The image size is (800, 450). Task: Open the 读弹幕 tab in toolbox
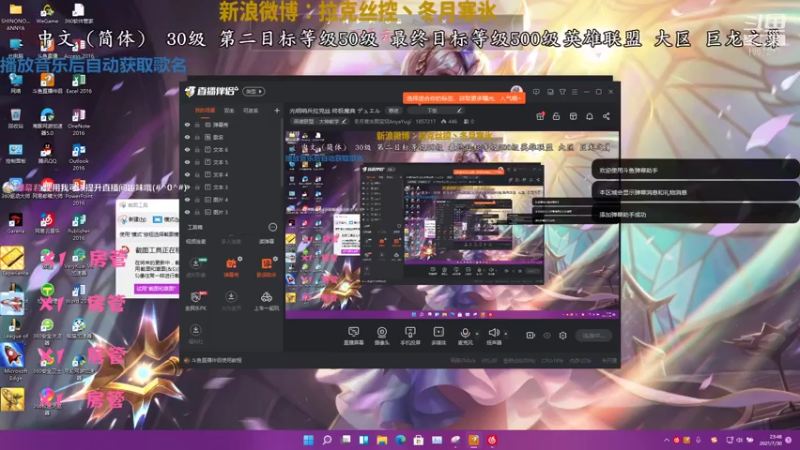click(x=266, y=241)
